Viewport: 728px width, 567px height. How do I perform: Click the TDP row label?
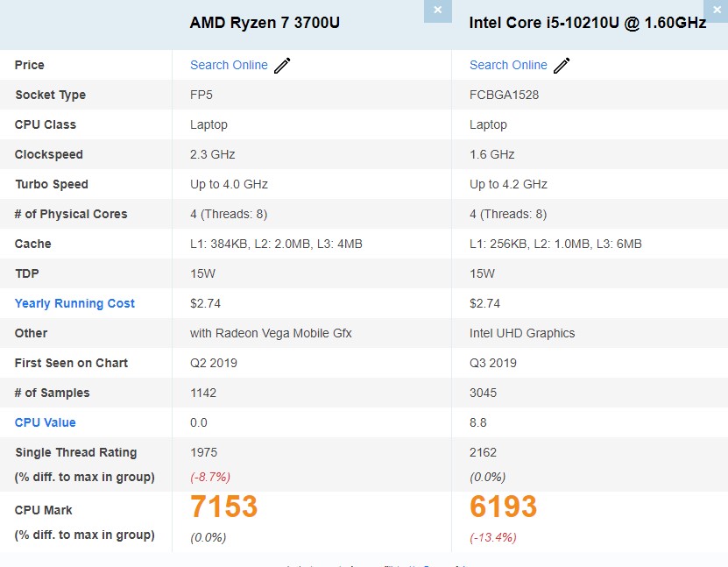tap(27, 273)
